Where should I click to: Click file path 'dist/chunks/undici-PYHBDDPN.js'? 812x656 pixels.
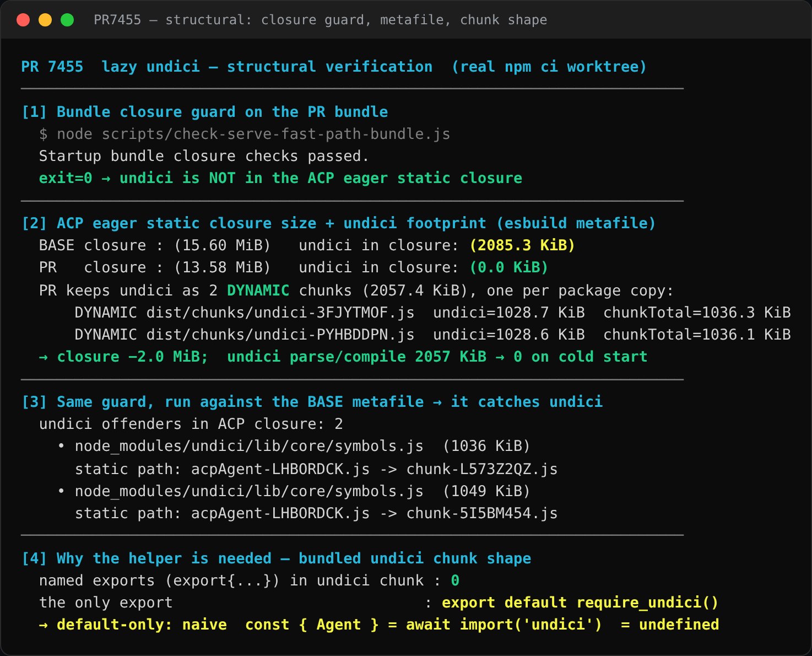[x=280, y=335]
